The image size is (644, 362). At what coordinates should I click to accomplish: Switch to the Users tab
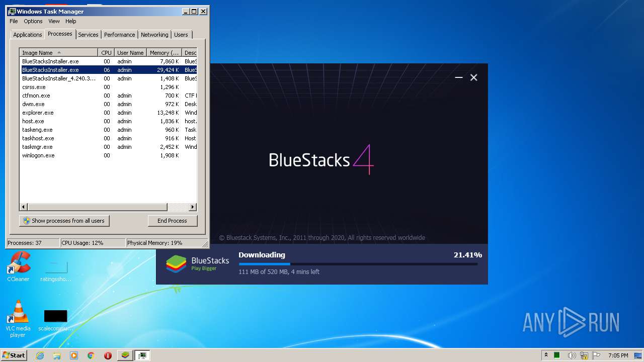(x=181, y=35)
